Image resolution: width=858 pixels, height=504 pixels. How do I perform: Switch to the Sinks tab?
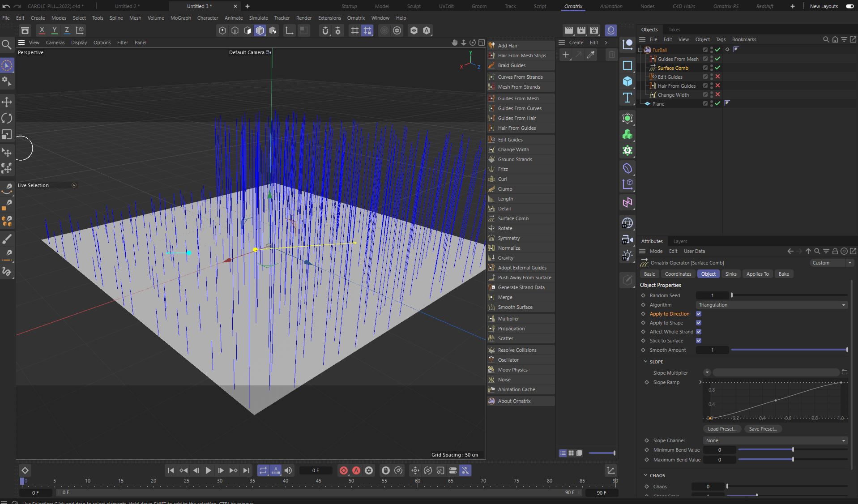pos(730,274)
